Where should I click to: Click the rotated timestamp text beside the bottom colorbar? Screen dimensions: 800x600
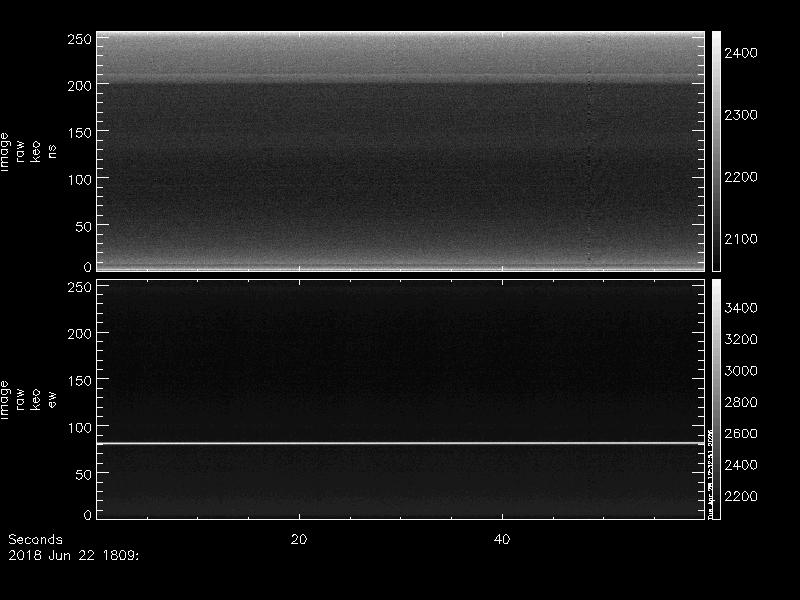[x=710, y=475]
